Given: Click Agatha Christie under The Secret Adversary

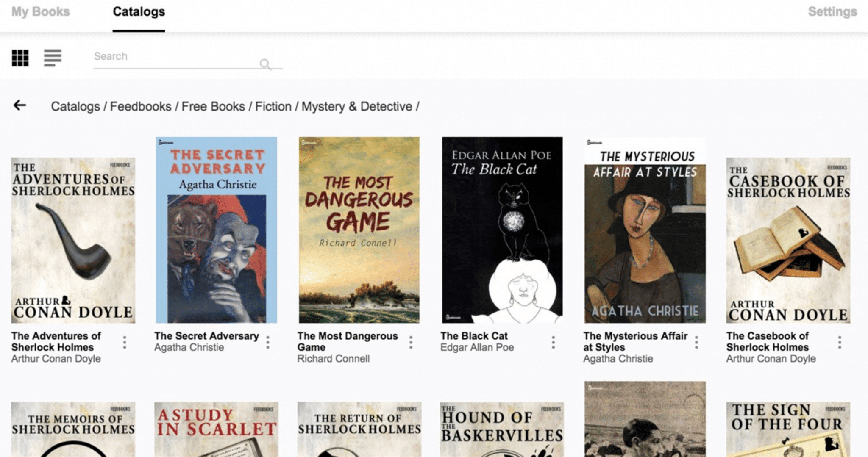Looking at the screenshot, I should tap(189, 347).
